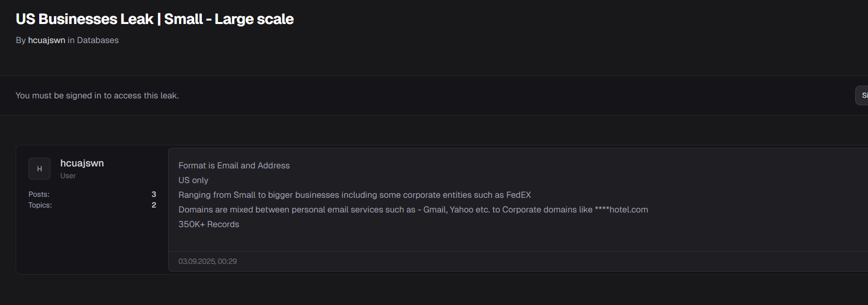This screenshot has height=305, width=868.
Task: Click the line 'Format is Email and Address'
Action: click(x=234, y=165)
